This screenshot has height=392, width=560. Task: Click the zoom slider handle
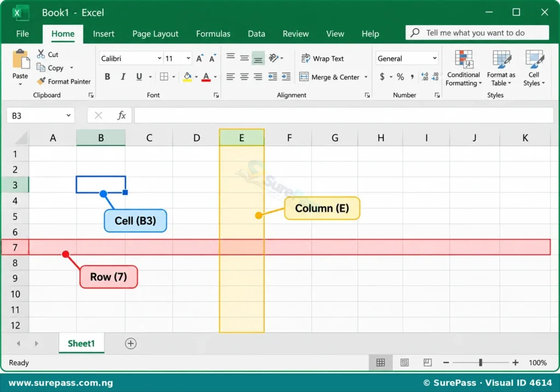click(x=480, y=362)
